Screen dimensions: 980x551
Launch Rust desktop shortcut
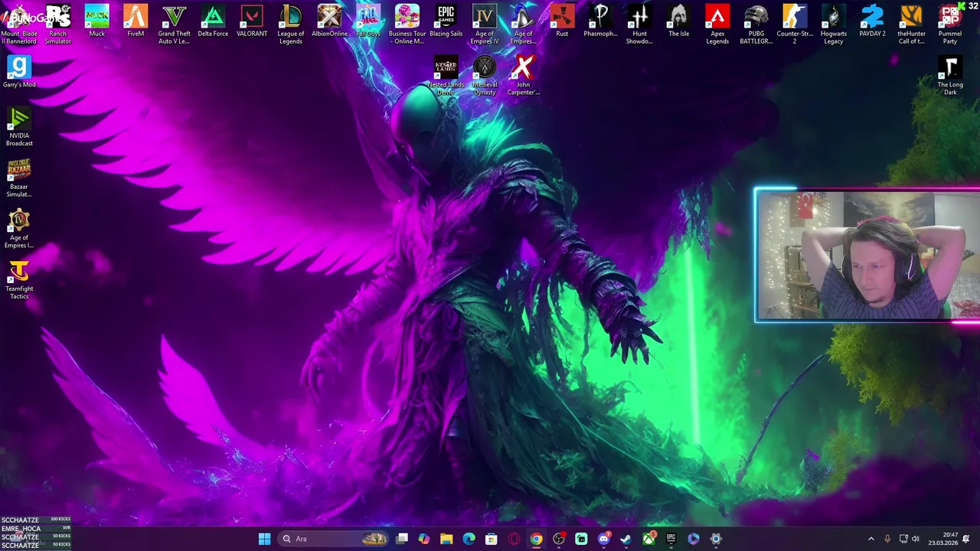click(x=562, y=21)
